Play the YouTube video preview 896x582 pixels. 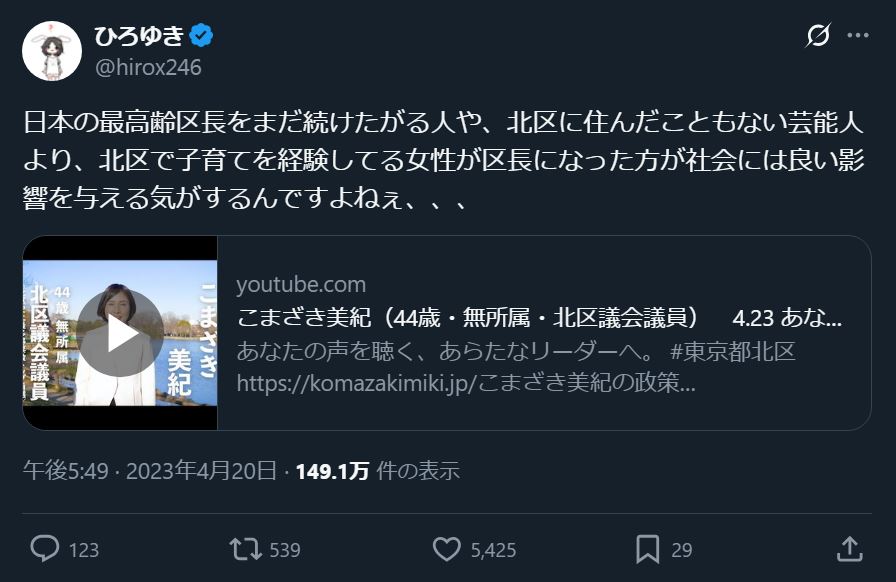120,333
